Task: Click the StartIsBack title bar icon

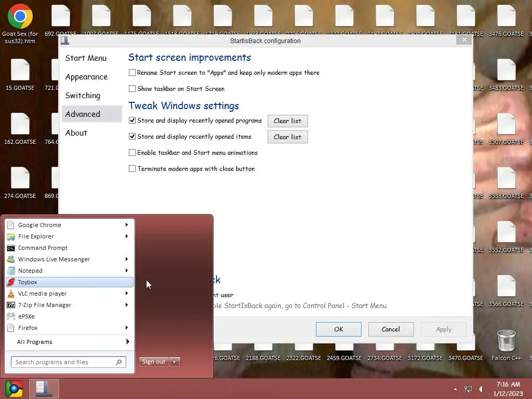Action: point(65,41)
